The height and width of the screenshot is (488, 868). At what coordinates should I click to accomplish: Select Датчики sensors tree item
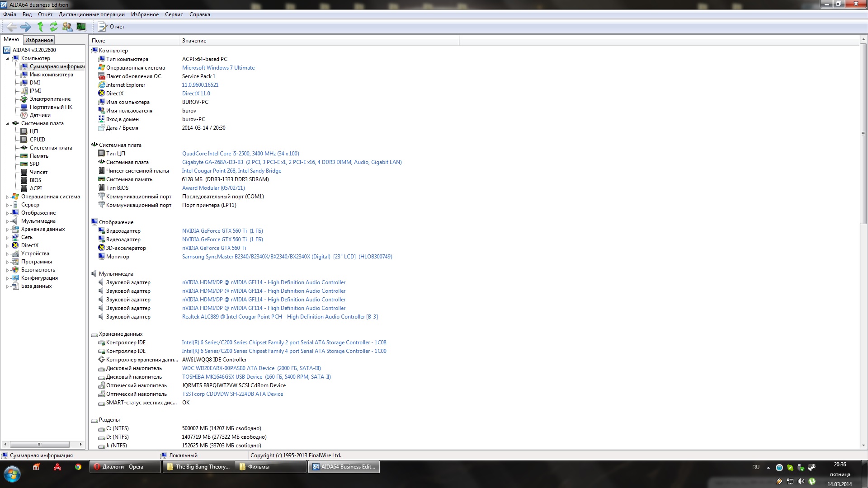(x=40, y=115)
